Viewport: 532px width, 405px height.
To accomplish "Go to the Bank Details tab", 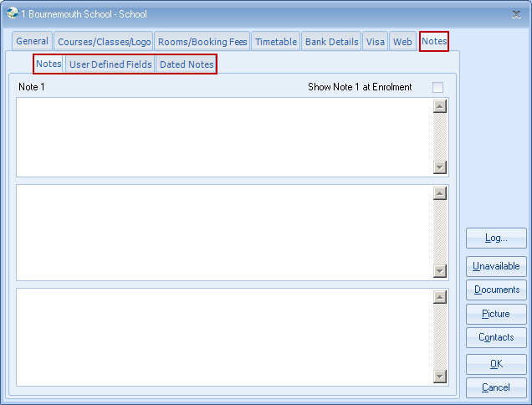I will 332,42.
